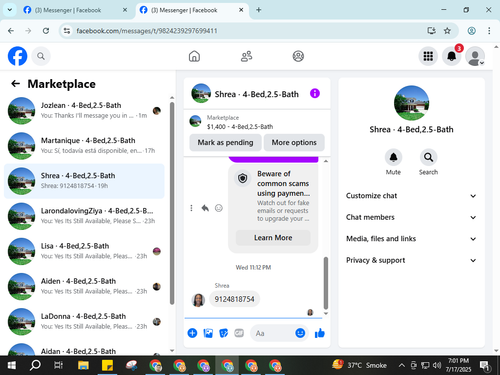This screenshot has width=500, height=375.
Task: Open the account profile avatar menu
Action: (475, 56)
